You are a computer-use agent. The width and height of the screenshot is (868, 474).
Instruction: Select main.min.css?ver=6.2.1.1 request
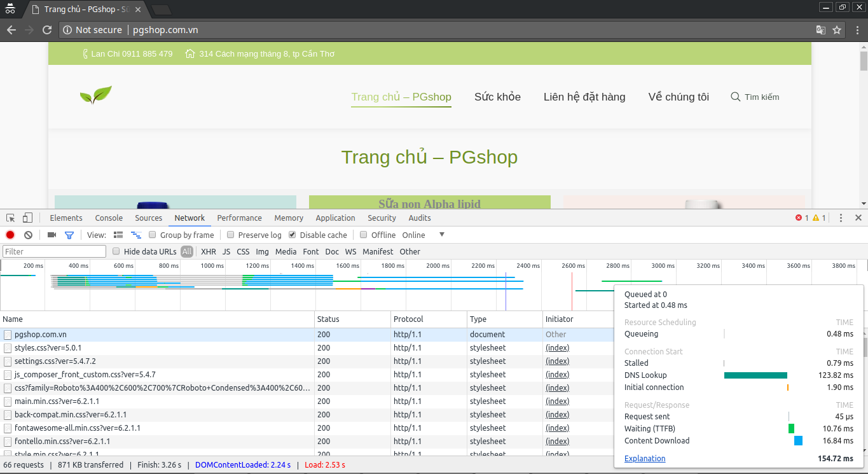(307, 401)
